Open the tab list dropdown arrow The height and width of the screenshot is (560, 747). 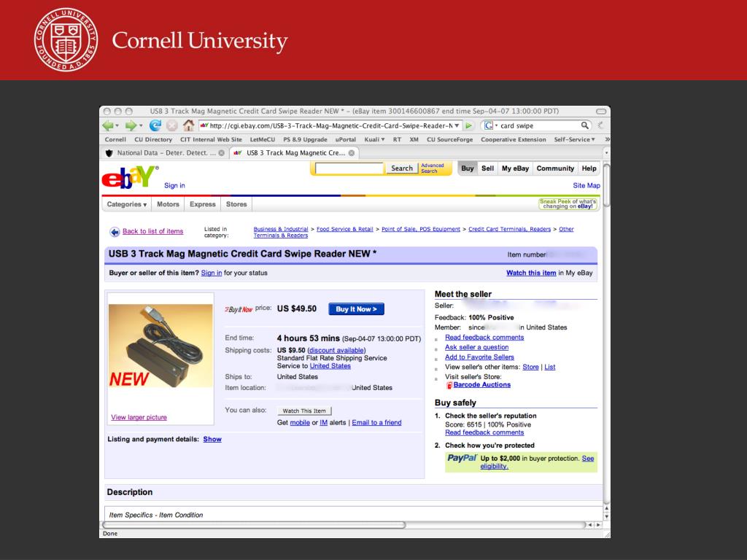[x=606, y=153]
